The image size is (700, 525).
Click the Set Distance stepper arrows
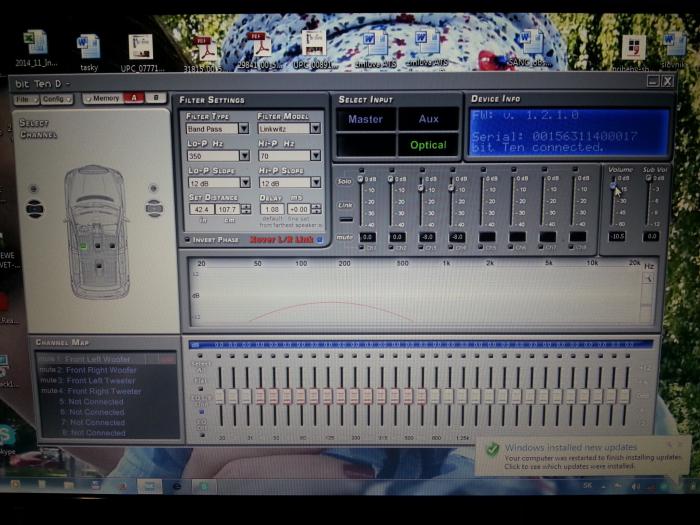[x=246, y=209]
